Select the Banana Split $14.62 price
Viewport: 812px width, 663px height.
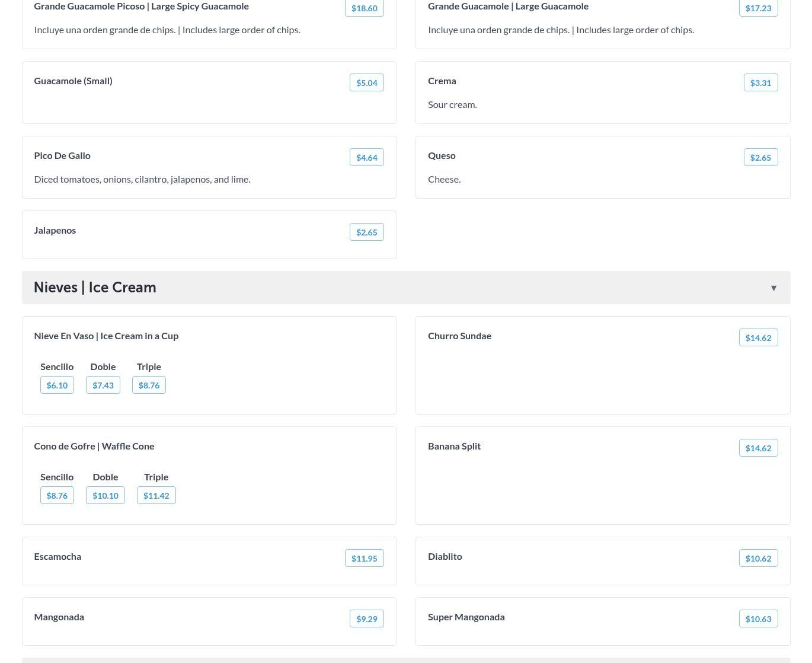(758, 448)
